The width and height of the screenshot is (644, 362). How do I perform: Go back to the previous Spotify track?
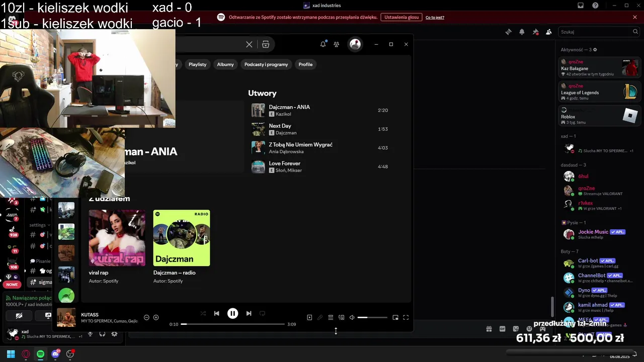216,313
